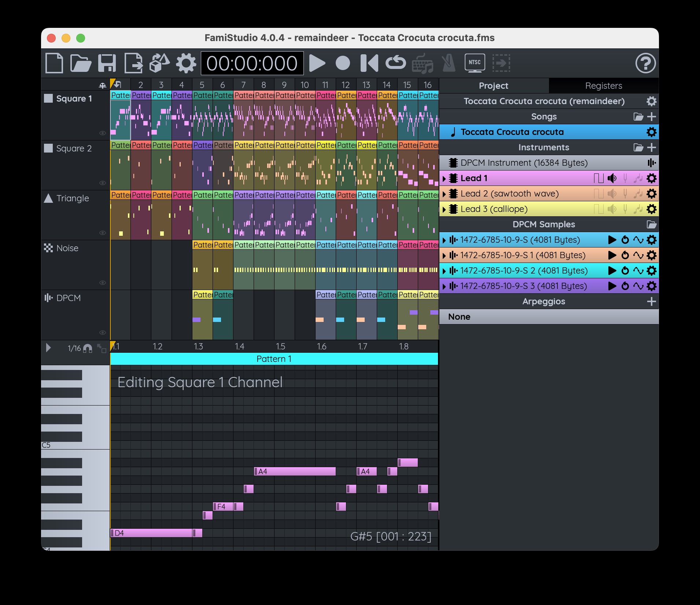Viewport: 700px width, 605px height.
Task: Select the Lead 2 (sawtooth wave) instrument
Action: tap(509, 194)
